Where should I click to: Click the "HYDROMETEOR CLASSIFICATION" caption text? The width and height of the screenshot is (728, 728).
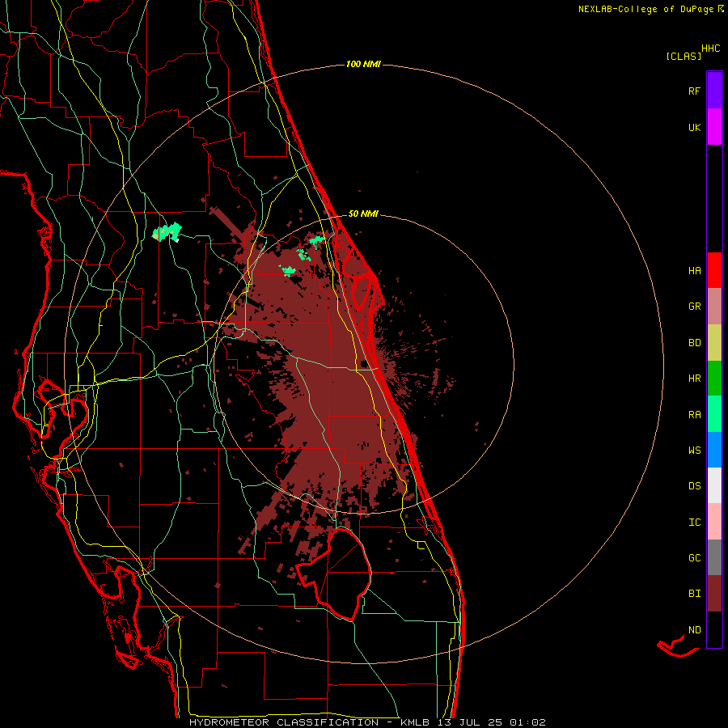coord(284,722)
